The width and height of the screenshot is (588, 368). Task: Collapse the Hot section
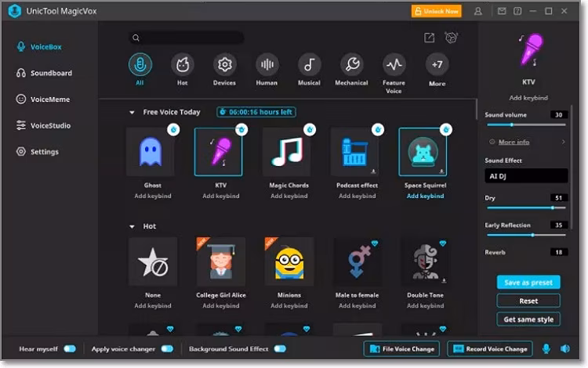click(132, 226)
